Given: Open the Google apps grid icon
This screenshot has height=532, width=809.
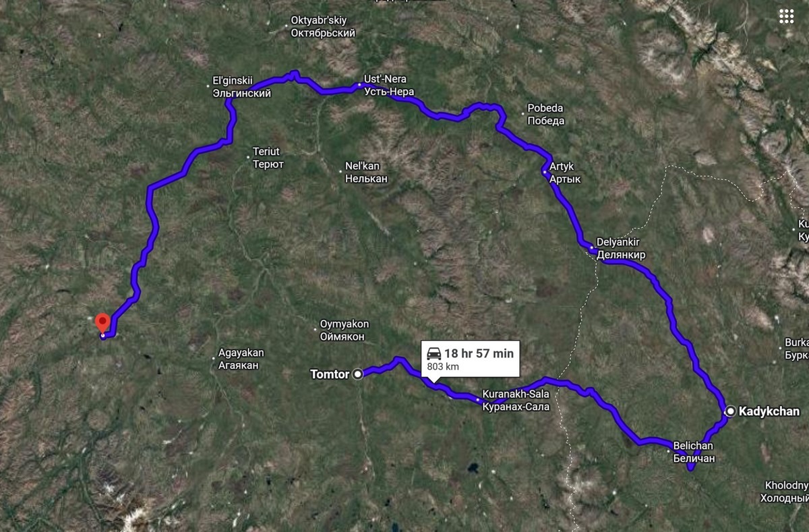Looking at the screenshot, I should coord(785,16).
